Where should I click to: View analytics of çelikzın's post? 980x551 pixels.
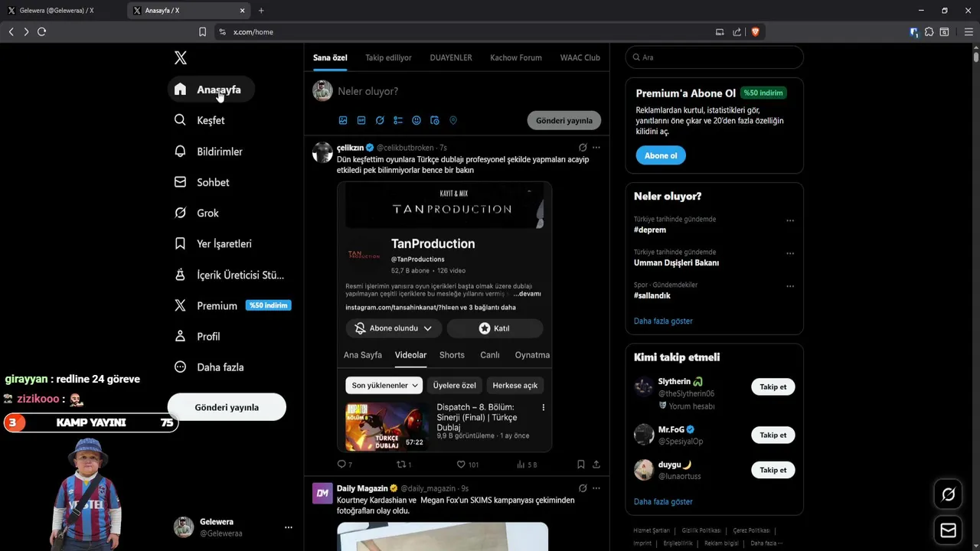pyautogui.click(x=527, y=465)
